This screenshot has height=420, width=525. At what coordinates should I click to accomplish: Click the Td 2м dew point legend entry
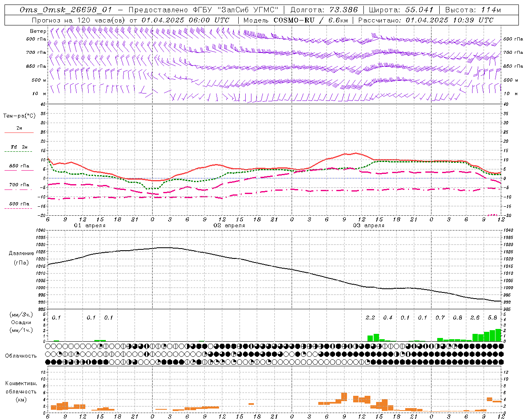pos(19,147)
